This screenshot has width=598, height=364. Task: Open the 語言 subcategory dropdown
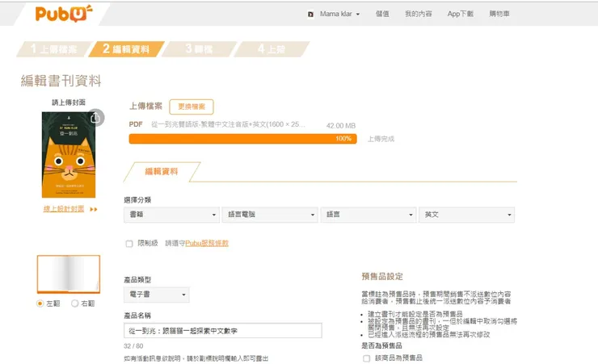pyautogui.click(x=368, y=215)
